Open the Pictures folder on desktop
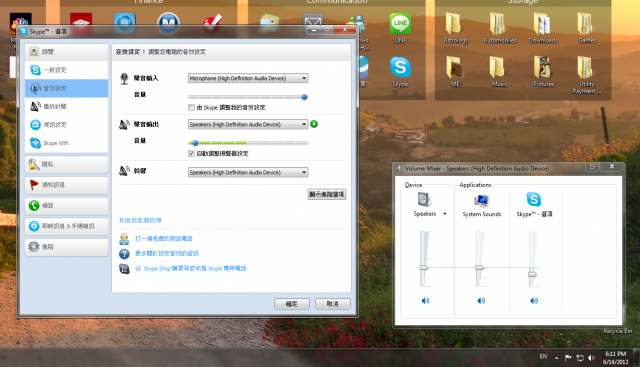This screenshot has width=640, height=367. pos(543,71)
